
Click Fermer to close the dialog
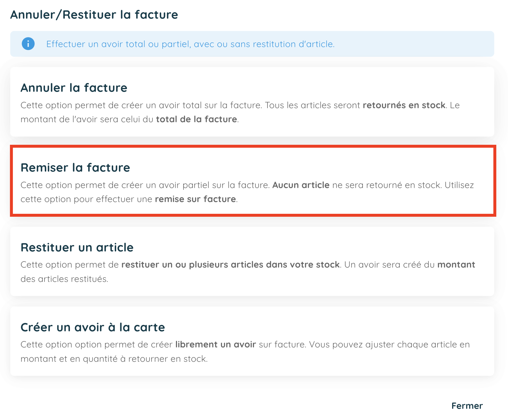point(467,406)
